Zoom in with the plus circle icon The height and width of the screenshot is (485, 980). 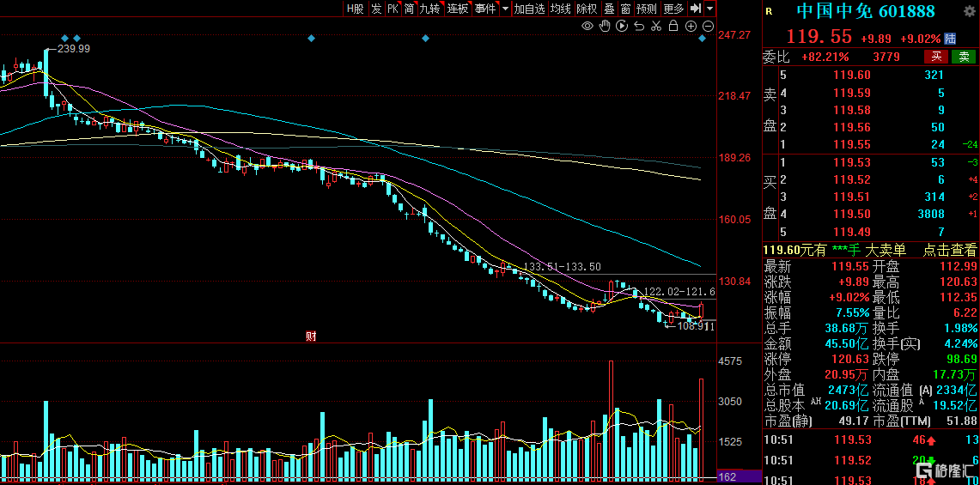[x=691, y=26]
